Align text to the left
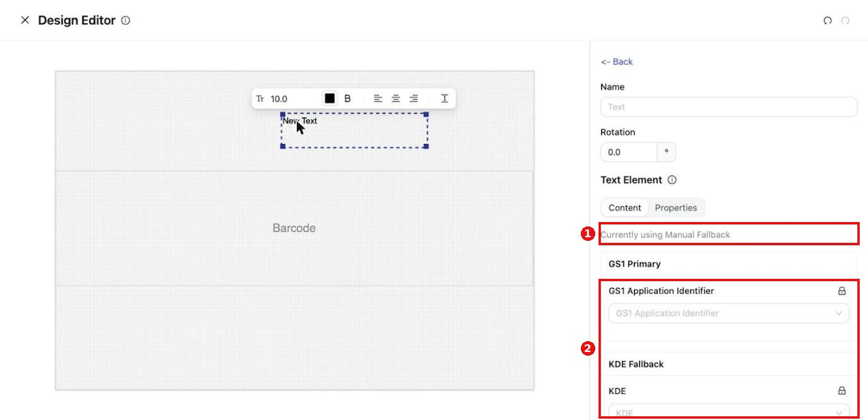 378,99
